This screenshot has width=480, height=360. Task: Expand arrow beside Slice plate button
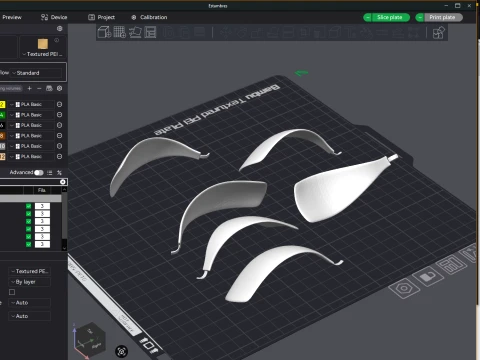point(368,17)
